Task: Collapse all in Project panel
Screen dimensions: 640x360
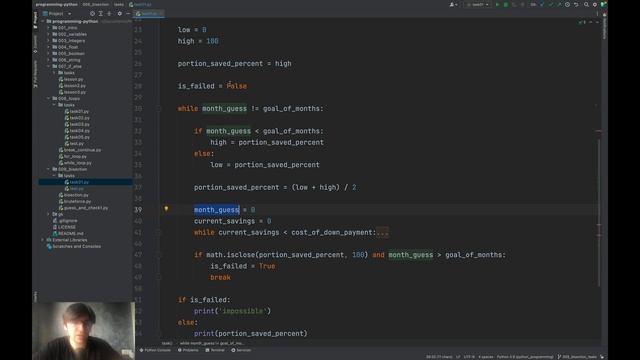Action: click(x=109, y=13)
